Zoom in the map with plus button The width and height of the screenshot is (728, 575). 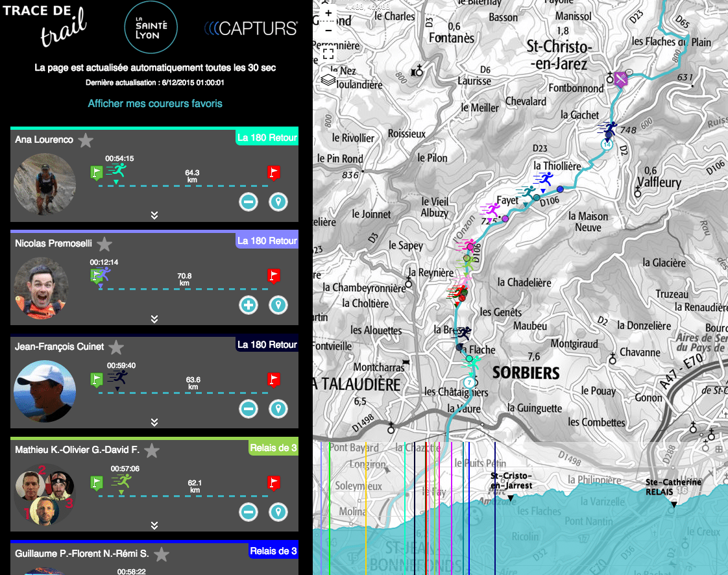328,13
